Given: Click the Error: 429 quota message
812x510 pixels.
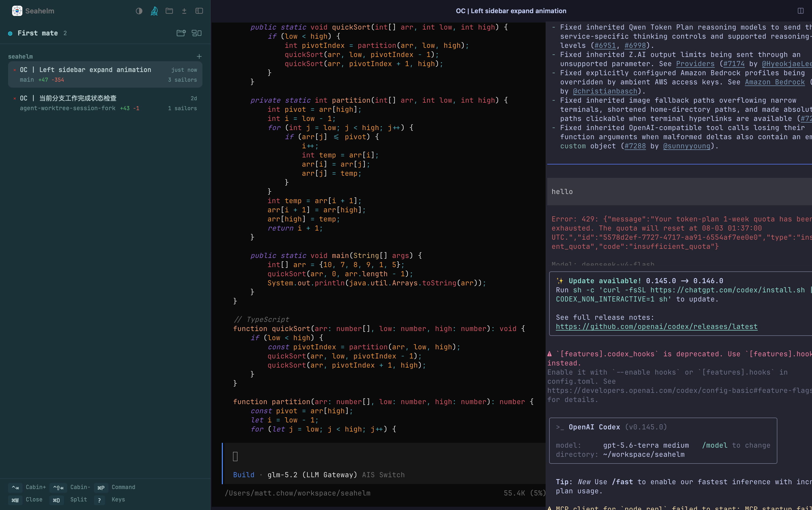Looking at the screenshot, I should 682,233.
